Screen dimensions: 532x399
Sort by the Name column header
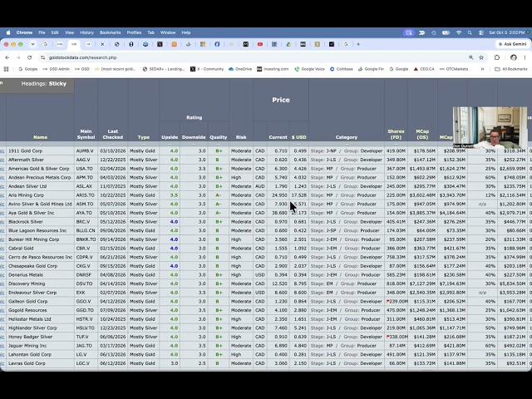[40, 137]
